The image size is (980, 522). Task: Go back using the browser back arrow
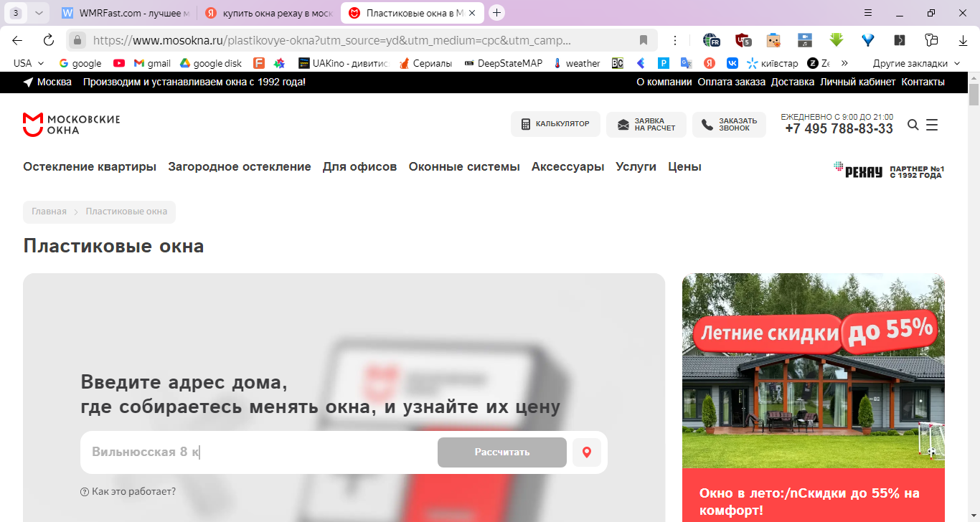[17, 40]
